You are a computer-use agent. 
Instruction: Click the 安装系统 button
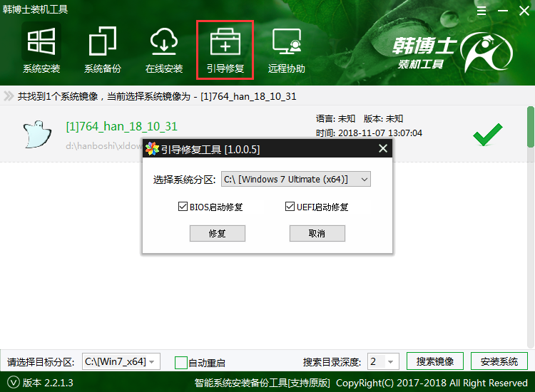point(499,361)
